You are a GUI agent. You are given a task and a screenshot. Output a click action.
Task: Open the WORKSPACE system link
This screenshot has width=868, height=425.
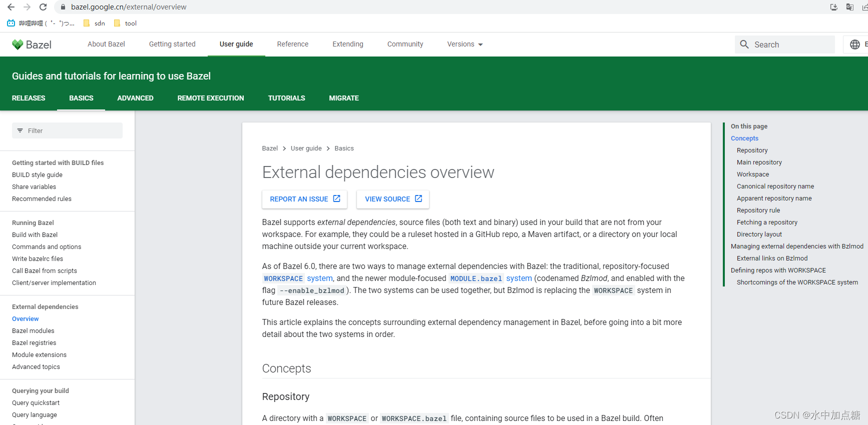[x=298, y=278]
